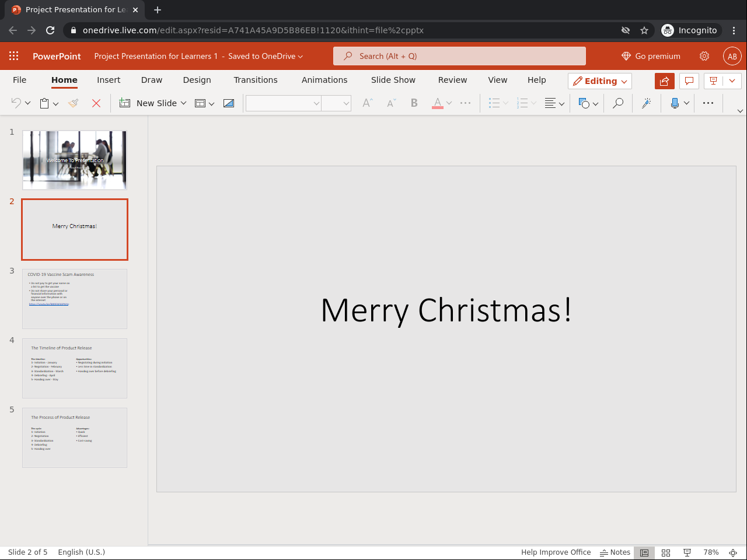
Task: Open Designer with the magic wand icon
Action: coord(647,103)
